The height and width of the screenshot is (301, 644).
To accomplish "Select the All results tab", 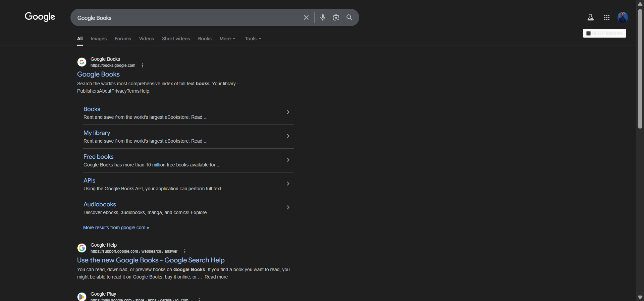I will (80, 39).
